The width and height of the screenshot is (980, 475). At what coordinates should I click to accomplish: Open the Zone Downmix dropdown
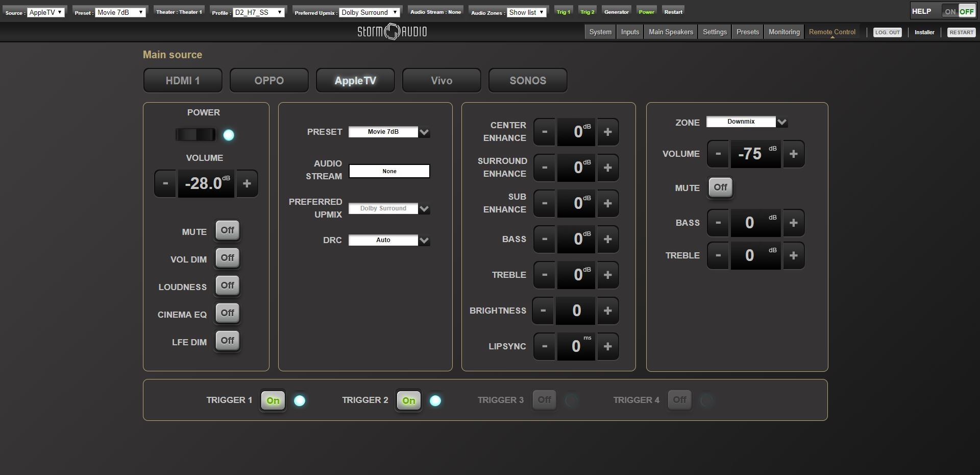(747, 122)
